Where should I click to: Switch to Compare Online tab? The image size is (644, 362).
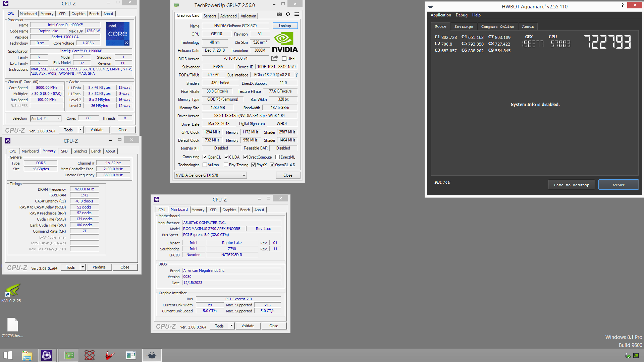tap(497, 26)
